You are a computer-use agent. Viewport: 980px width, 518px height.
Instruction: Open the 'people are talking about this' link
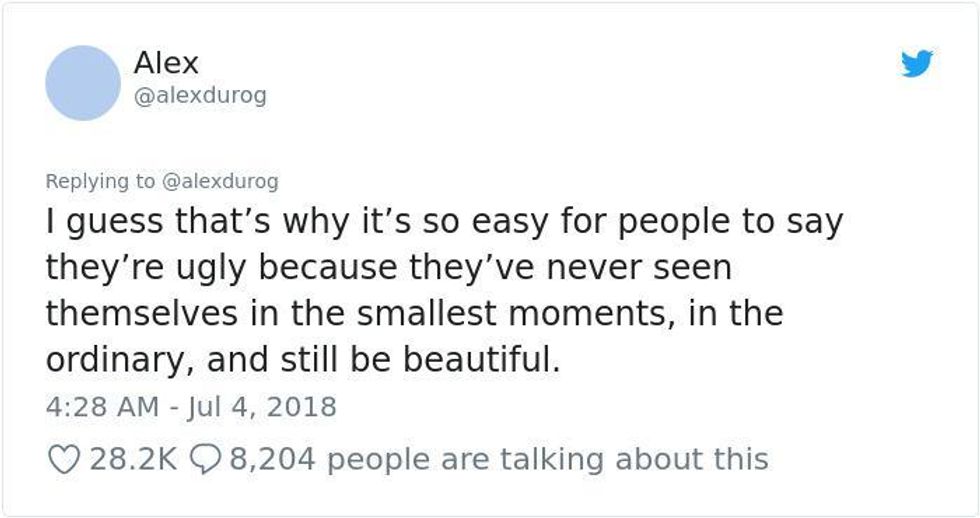(547, 460)
